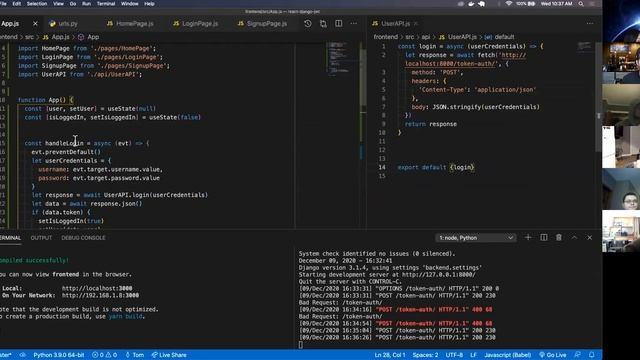Image resolution: width=640 pixels, height=360 pixels.
Task: Switch to the urls.py tab
Action: click(x=63, y=24)
